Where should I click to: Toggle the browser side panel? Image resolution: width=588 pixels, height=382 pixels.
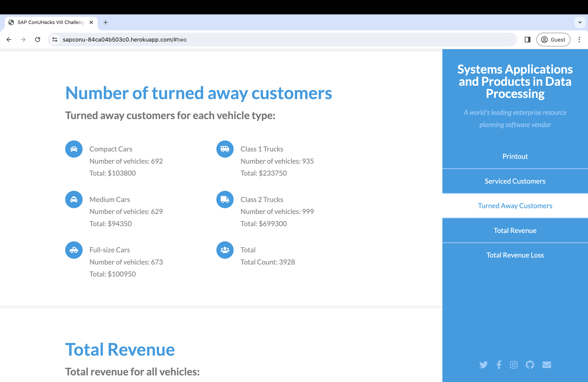pos(527,40)
